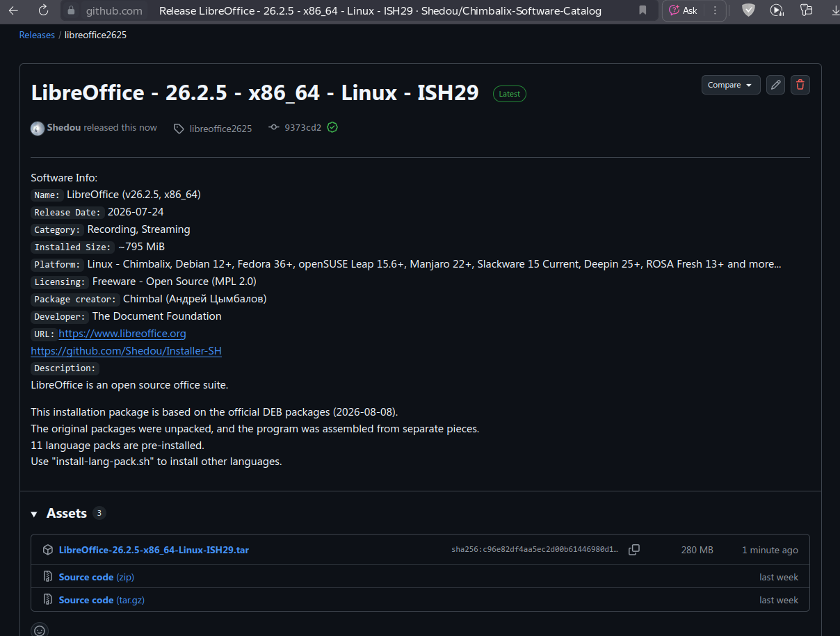Click the ad-blocker shield icon
The image size is (840, 636).
click(x=748, y=10)
